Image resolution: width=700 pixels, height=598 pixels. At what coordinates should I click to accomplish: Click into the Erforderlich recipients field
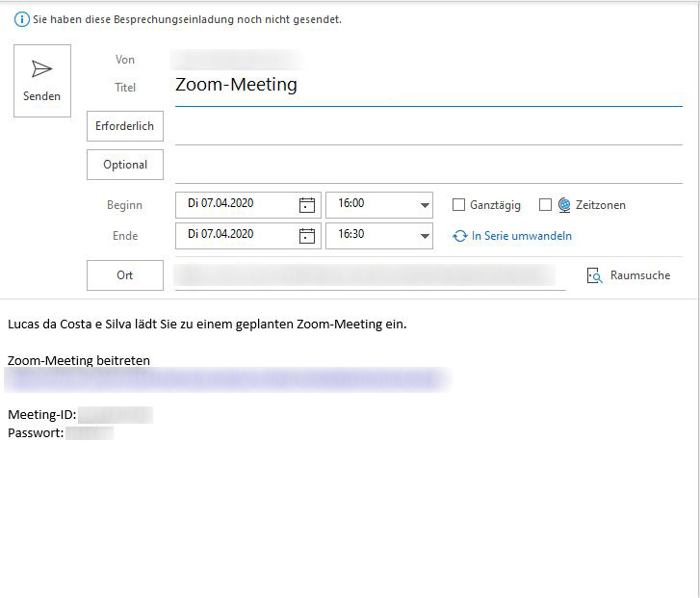point(428,129)
